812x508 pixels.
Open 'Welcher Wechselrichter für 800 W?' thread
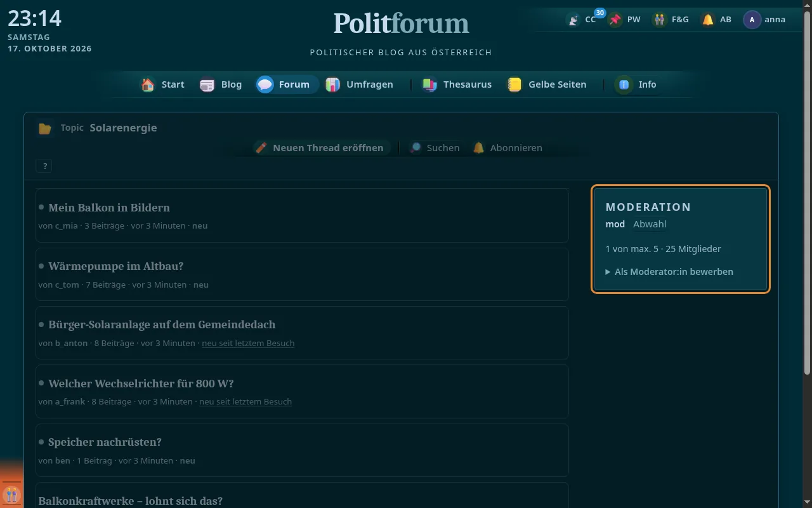[141, 384]
